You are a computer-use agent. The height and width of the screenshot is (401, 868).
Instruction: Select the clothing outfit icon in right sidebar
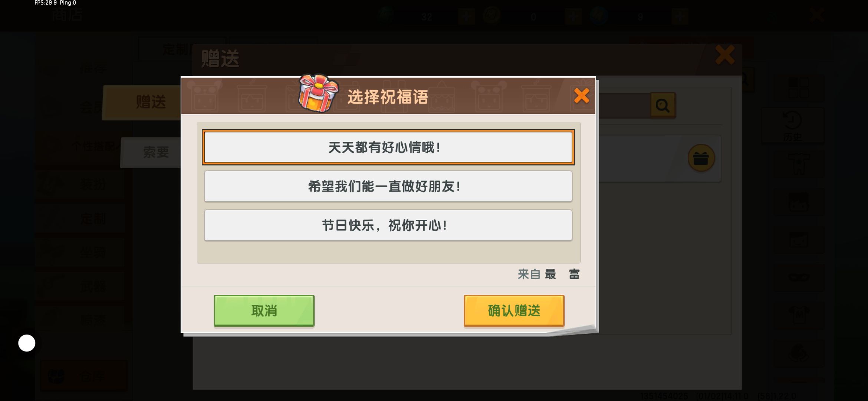pos(799,164)
